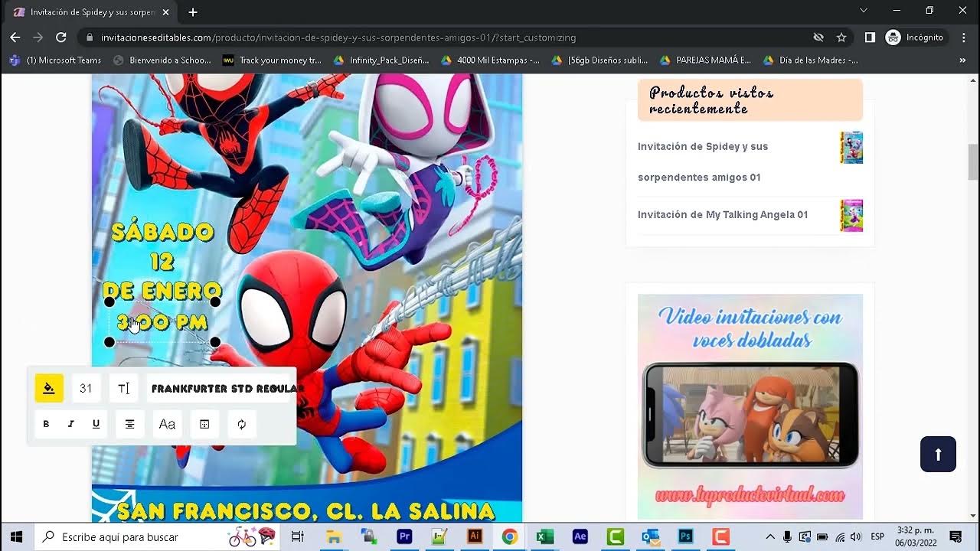Open the Track your money bookmark
The image size is (980, 551).
pyautogui.click(x=273, y=60)
